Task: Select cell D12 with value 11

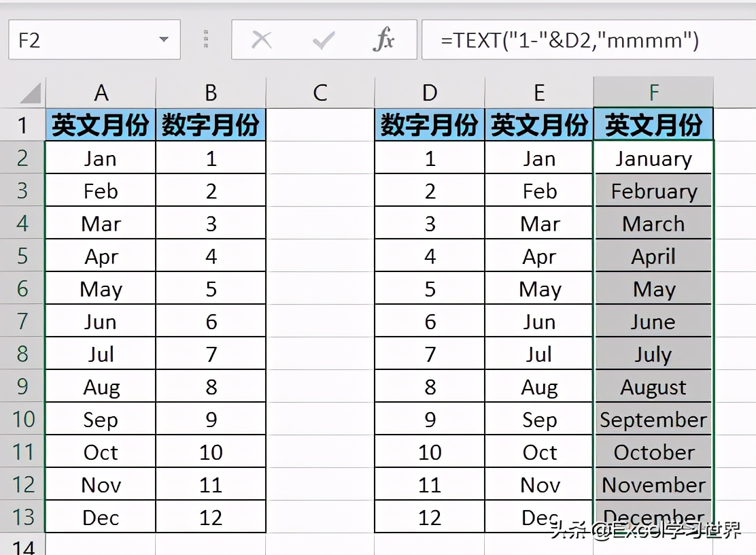Action: [430, 484]
